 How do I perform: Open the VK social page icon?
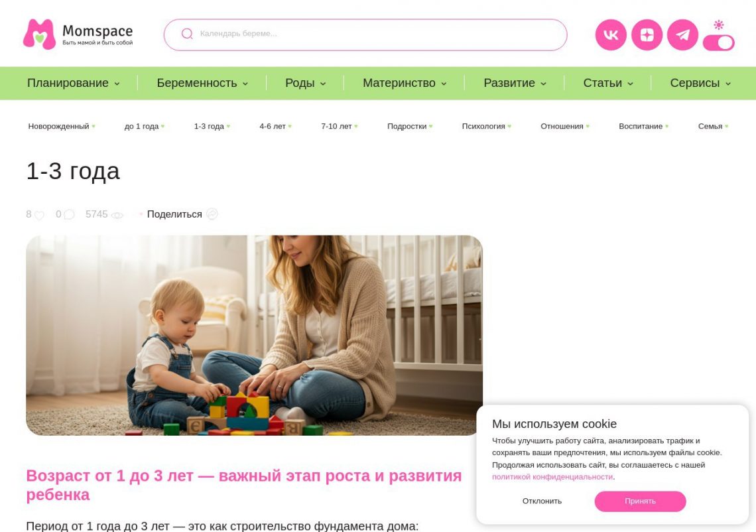click(x=610, y=34)
